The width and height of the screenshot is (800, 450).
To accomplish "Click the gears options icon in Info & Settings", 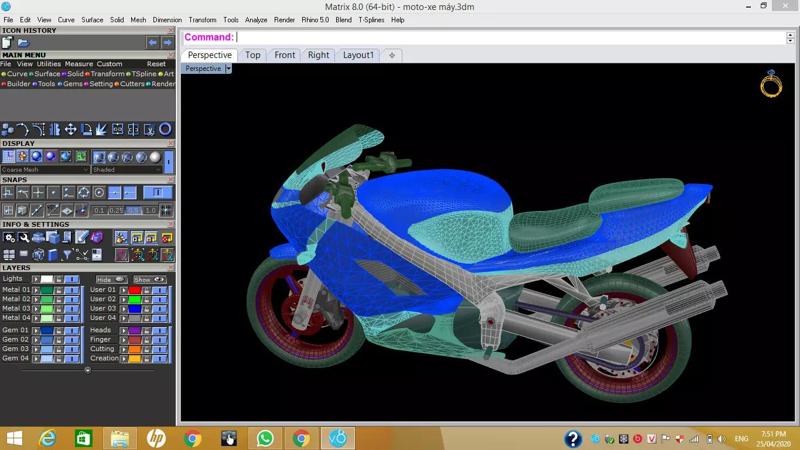I will pos(9,238).
